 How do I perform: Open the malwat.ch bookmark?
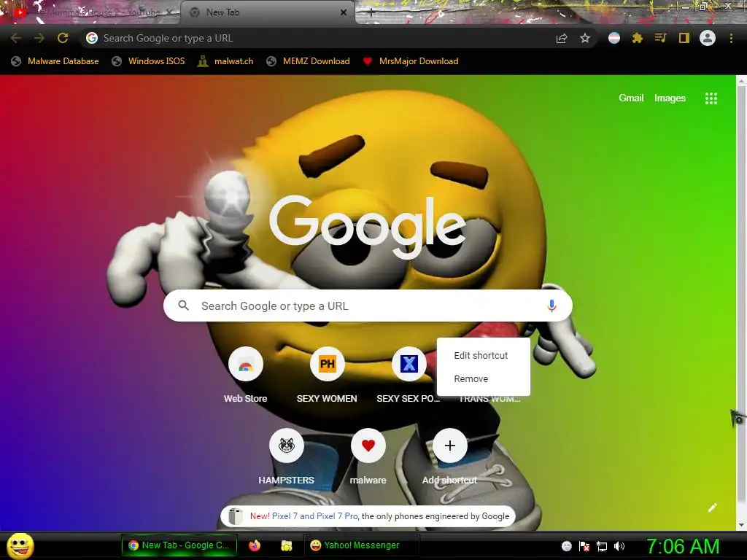click(226, 61)
